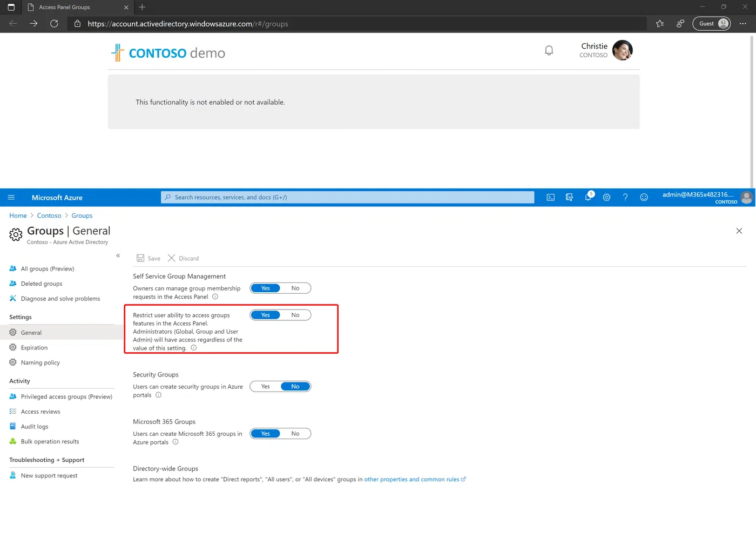The width and height of the screenshot is (756, 539).
Task: Click info icon for security groups setting
Action: [x=158, y=395]
